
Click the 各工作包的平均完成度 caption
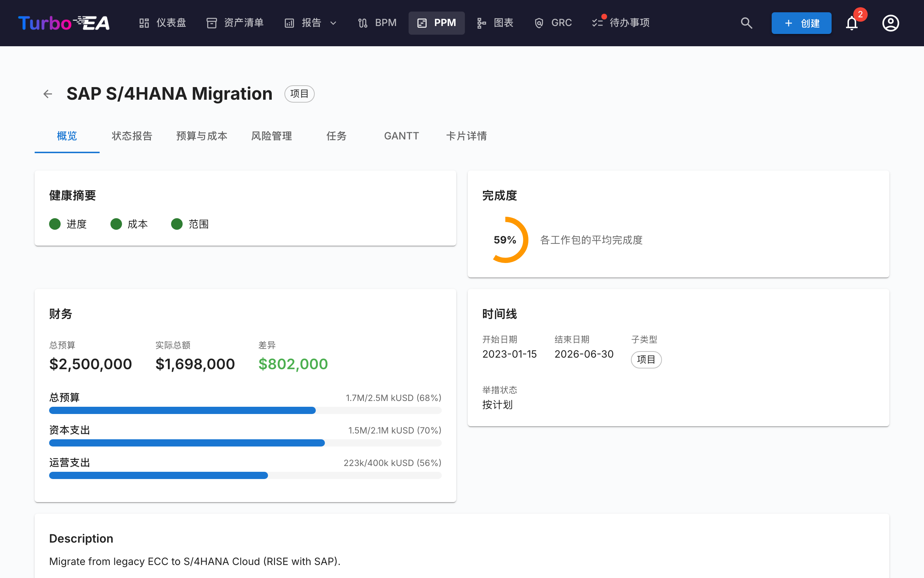[591, 240]
